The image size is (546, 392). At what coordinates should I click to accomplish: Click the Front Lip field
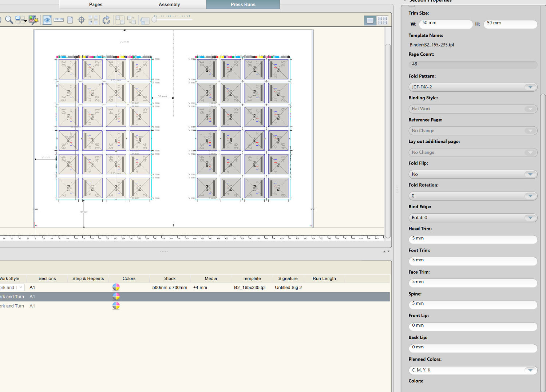(x=473, y=326)
